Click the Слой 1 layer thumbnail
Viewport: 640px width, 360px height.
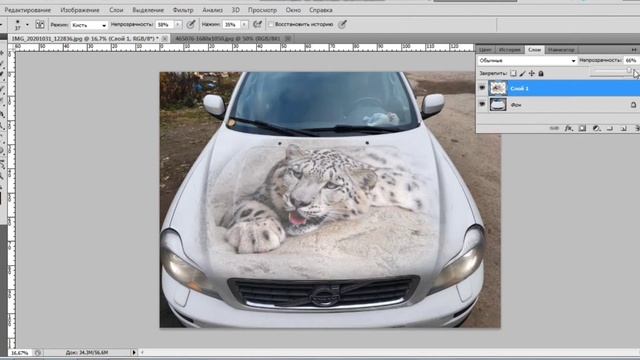coord(498,88)
